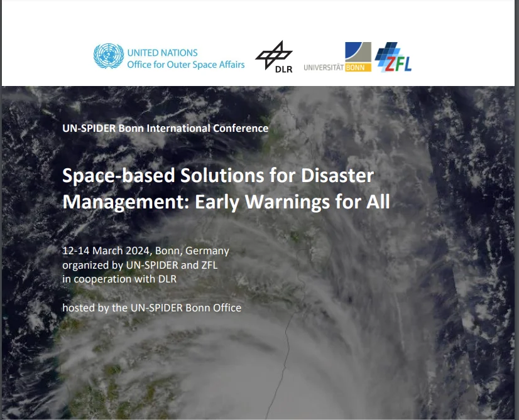
Task: Click the hosted by UN-SPIDER Bonn Office text
Action: pos(151,308)
